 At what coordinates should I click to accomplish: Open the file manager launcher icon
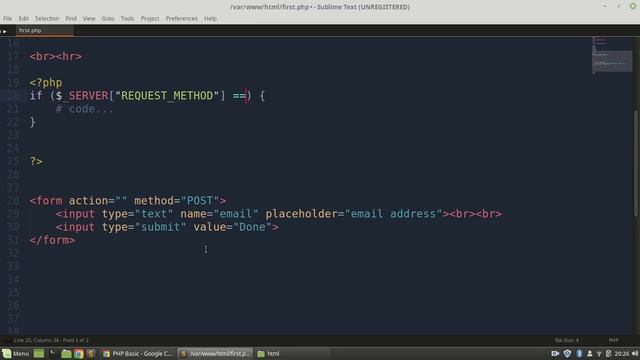coord(66,353)
